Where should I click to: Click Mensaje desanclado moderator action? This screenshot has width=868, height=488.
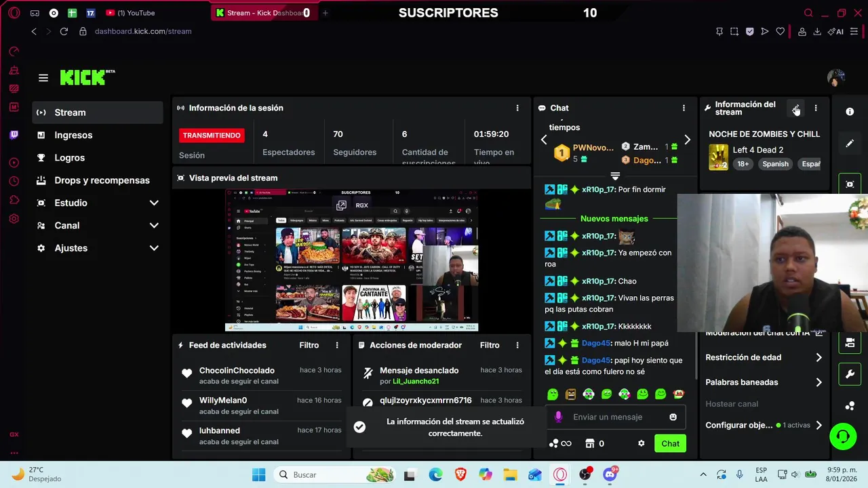point(419,371)
